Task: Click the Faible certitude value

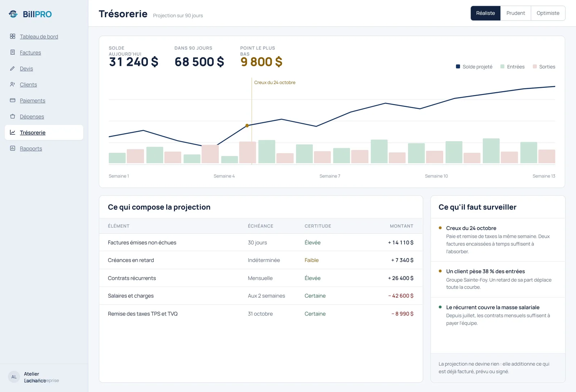Action: click(x=311, y=260)
